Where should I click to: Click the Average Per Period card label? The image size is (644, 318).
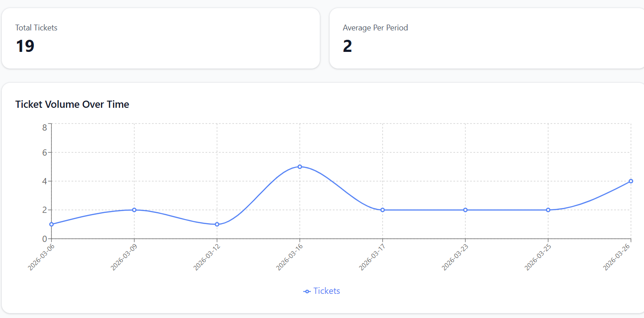(x=375, y=28)
